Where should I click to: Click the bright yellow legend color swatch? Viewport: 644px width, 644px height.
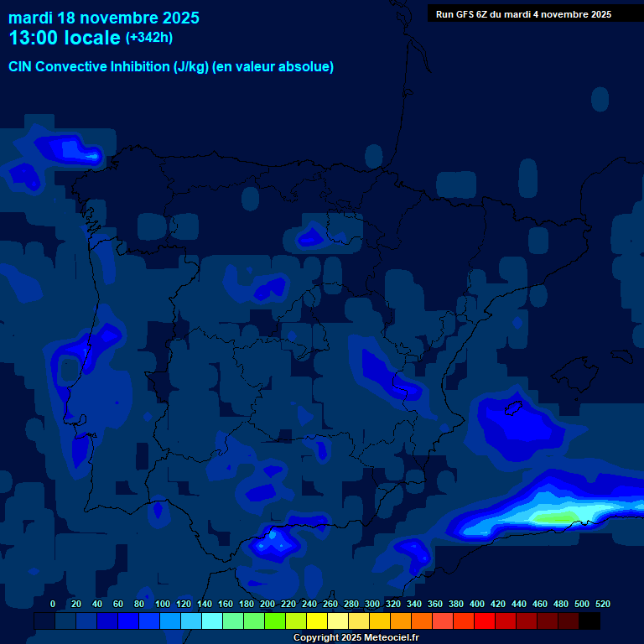(x=317, y=621)
